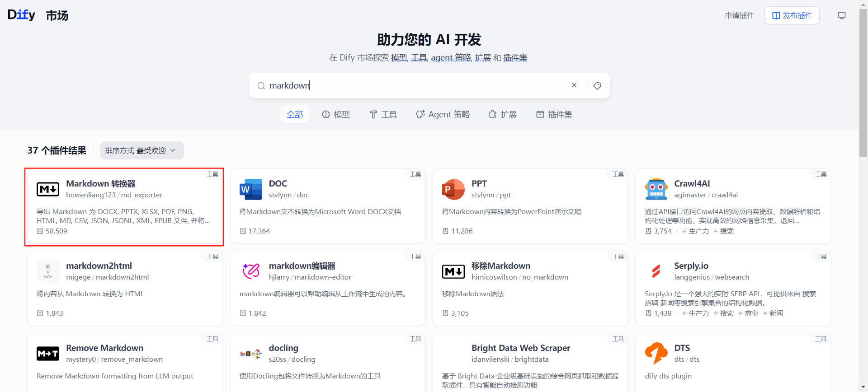Viewport: 868px width, 392px height.
Task: Click the 扩展 link in the subtitle
Action: [483, 58]
